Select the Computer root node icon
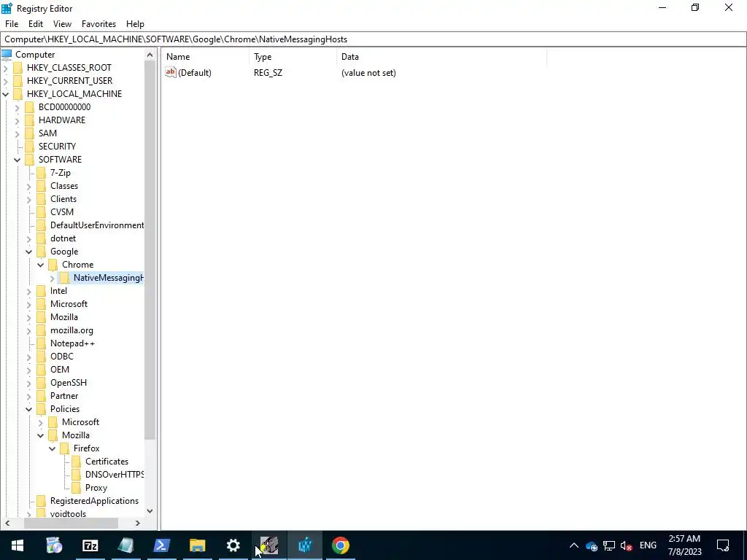The width and height of the screenshot is (747, 560). (7, 54)
